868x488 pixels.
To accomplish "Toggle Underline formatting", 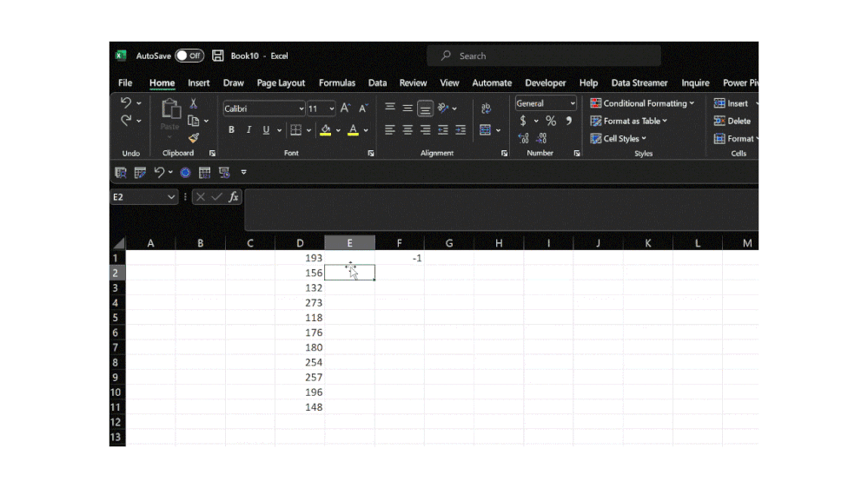I will (x=266, y=130).
